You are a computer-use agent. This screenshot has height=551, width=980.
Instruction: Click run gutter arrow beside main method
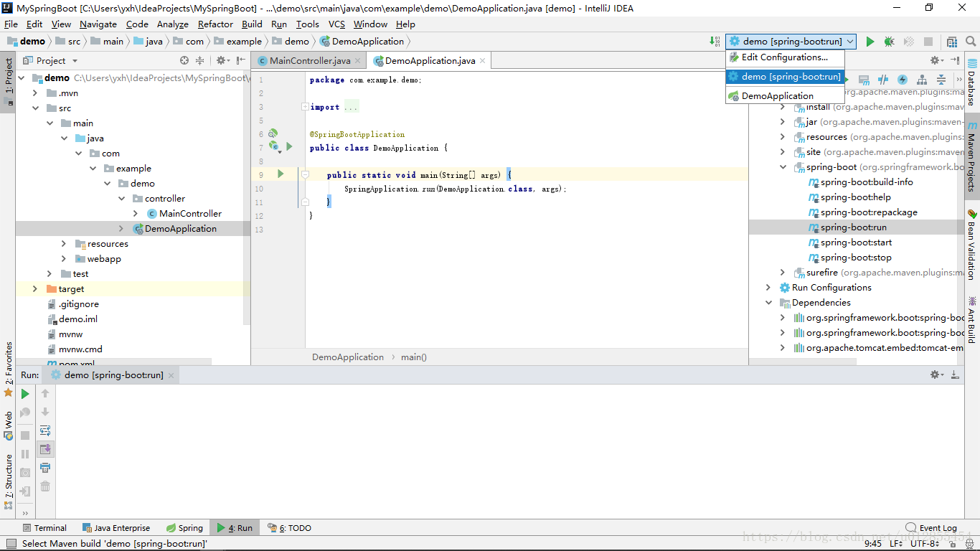[281, 174]
